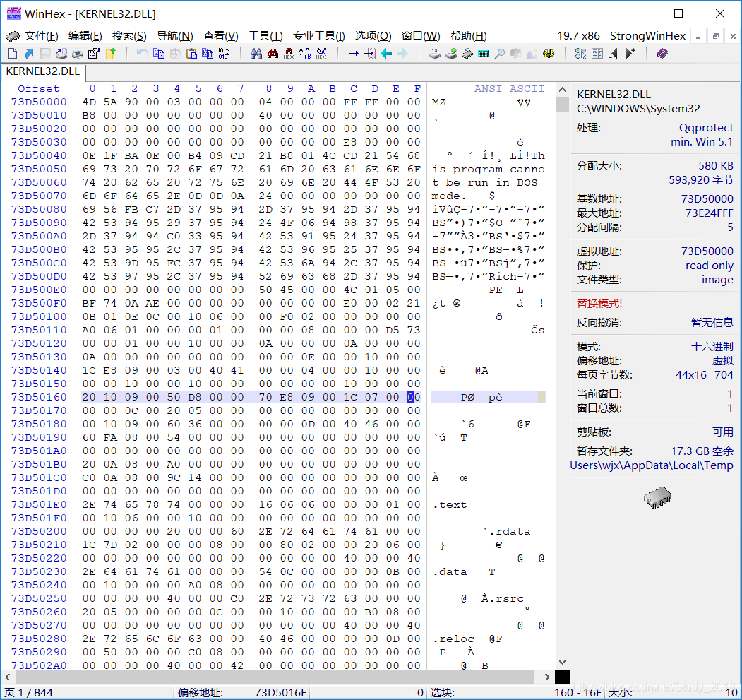Image resolution: width=742 pixels, height=700 pixels.
Task: Click offset row 73D50160
Action: [x=40, y=397]
